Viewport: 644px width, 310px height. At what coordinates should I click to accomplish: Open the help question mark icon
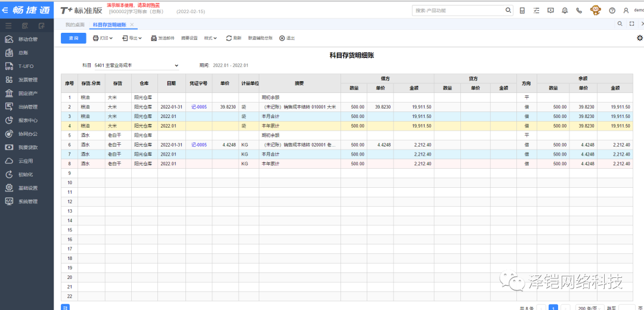(612, 10)
